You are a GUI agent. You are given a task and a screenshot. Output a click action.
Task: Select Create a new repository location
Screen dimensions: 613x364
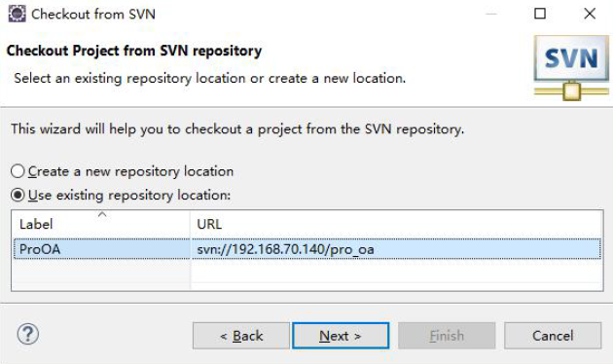[x=122, y=171]
